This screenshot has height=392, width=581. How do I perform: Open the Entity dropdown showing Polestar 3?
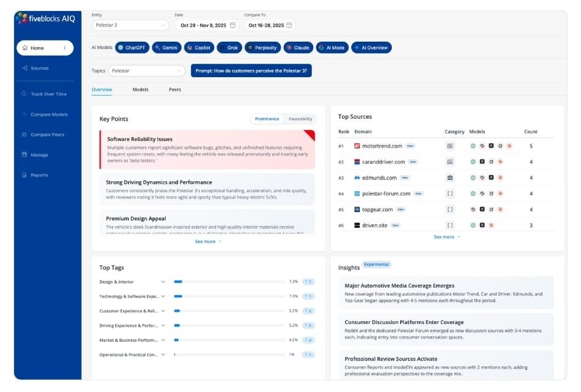pyautogui.click(x=131, y=25)
